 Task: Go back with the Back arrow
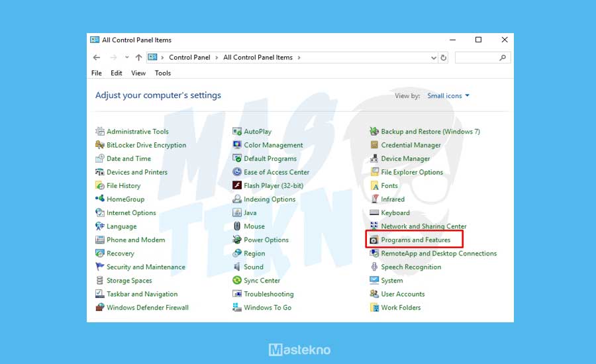(x=97, y=58)
